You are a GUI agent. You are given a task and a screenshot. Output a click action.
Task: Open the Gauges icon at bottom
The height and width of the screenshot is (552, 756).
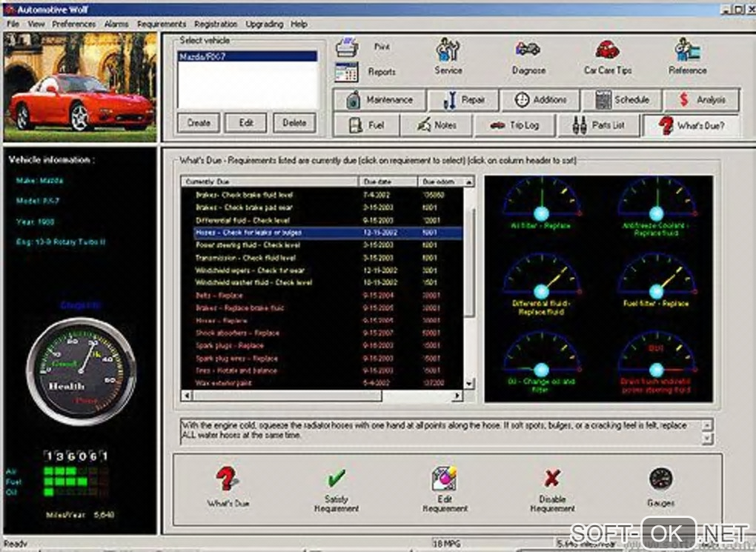pos(660,478)
